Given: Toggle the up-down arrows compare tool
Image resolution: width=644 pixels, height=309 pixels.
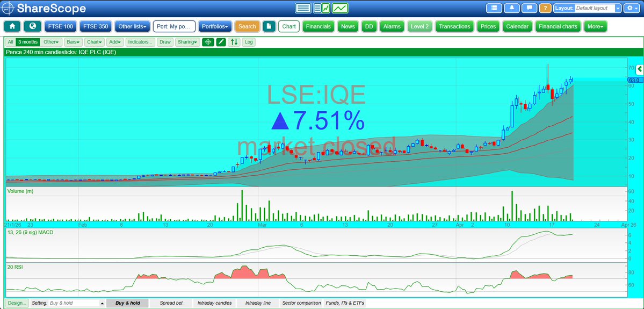Looking at the screenshot, I should click(234, 42).
